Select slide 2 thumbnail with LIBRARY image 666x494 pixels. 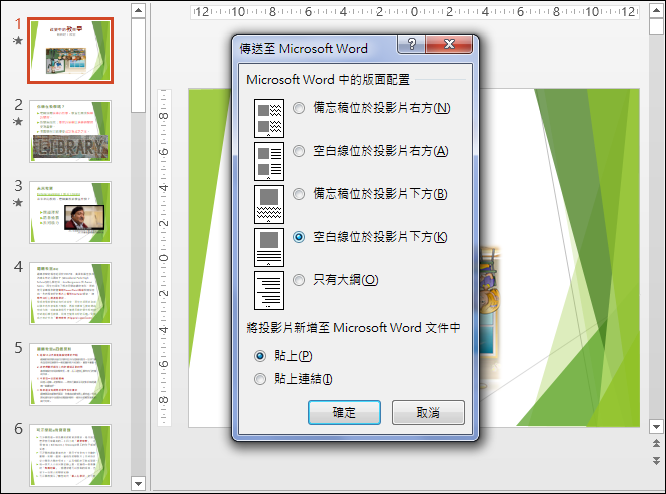click(x=71, y=131)
